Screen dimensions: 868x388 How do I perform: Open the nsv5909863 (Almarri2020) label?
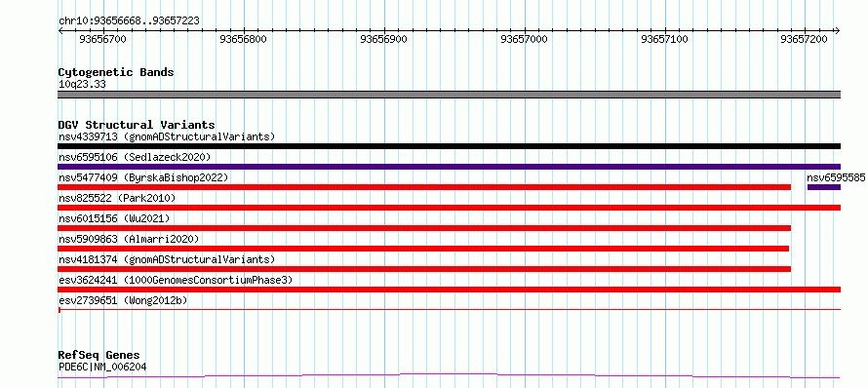click(x=129, y=239)
